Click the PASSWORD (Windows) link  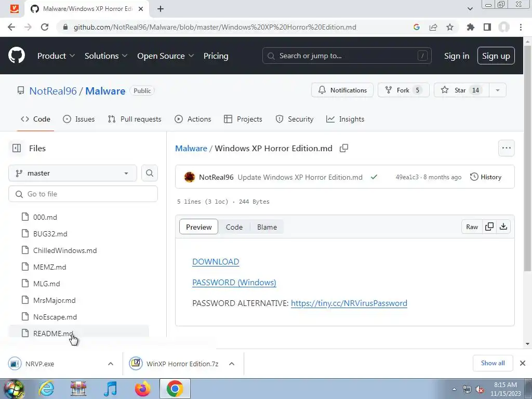tap(234, 282)
